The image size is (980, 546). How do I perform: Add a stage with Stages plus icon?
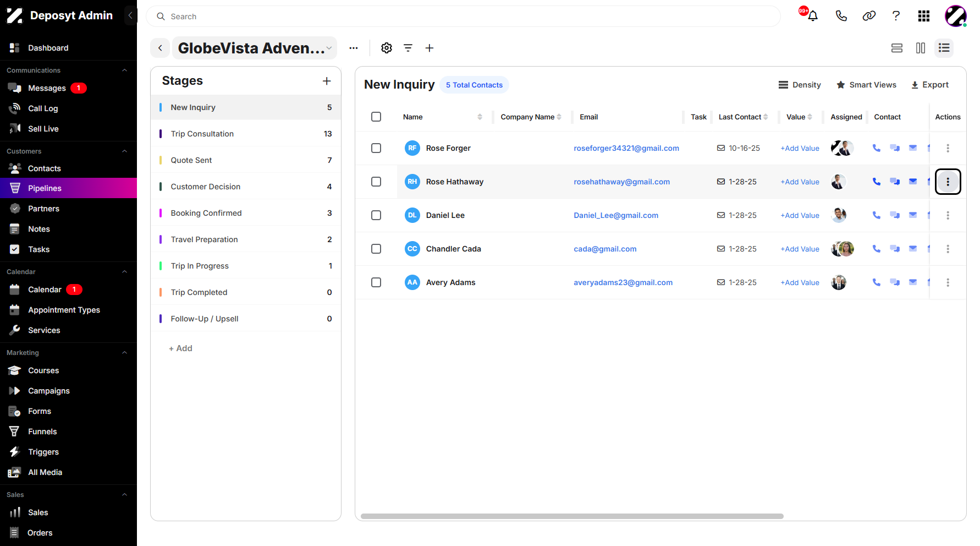point(327,81)
